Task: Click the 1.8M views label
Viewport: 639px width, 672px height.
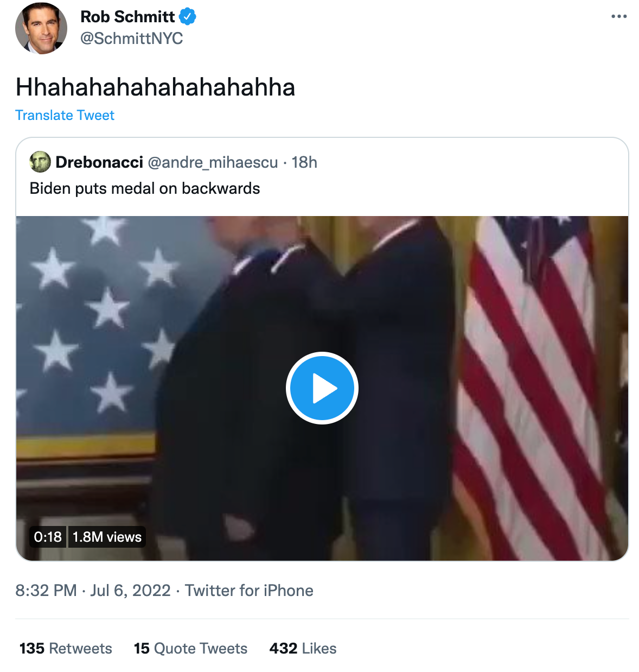Action: 107,537
